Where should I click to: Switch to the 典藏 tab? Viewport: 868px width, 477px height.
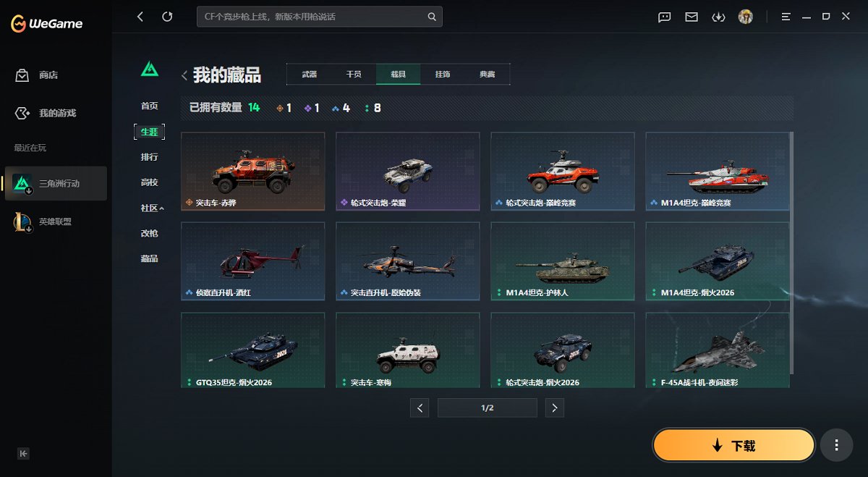pos(487,74)
